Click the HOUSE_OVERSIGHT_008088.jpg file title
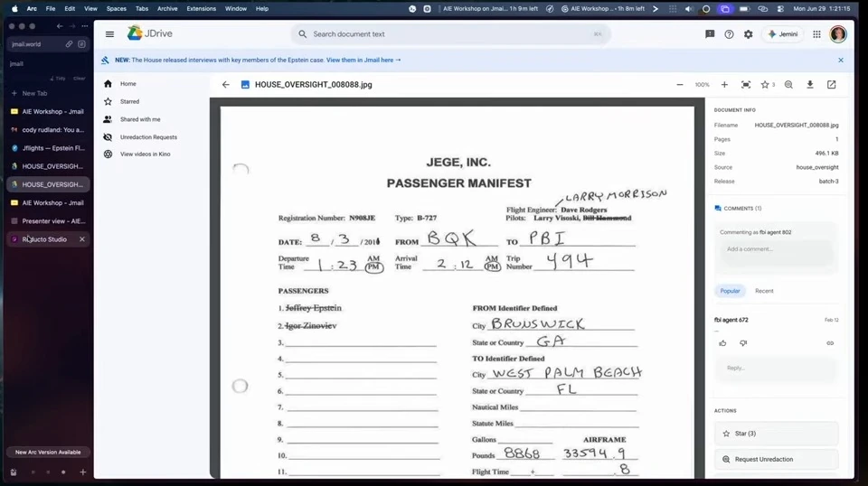The width and height of the screenshot is (868, 486). click(x=314, y=85)
